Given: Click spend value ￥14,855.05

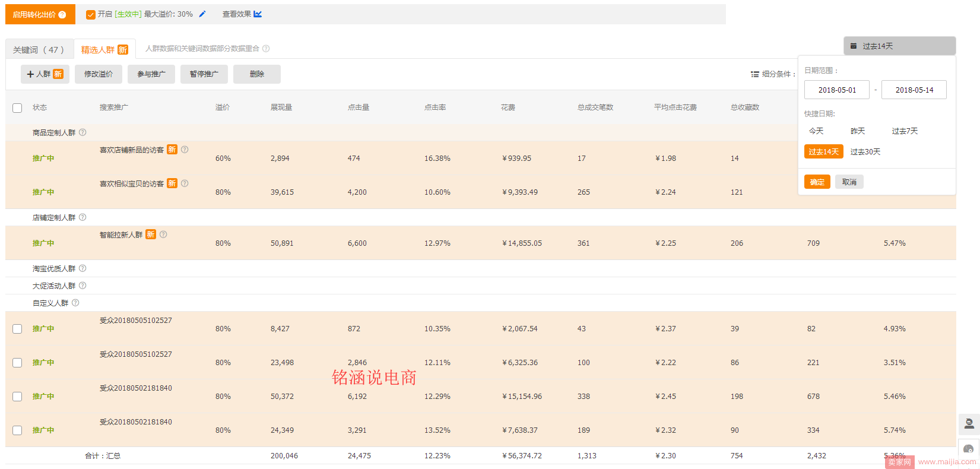Looking at the screenshot, I should (522, 243).
